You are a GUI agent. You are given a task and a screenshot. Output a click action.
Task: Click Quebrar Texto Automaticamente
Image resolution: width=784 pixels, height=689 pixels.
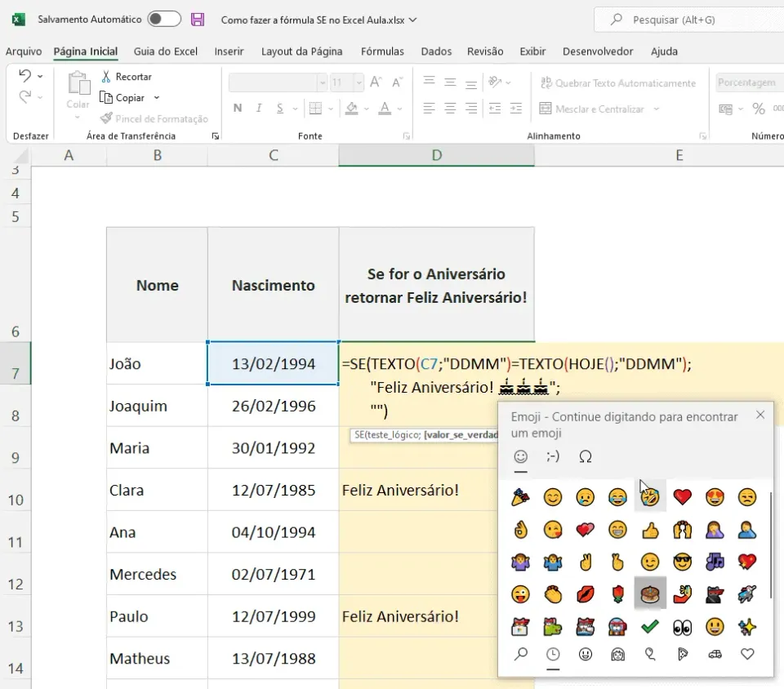(x=618, y=83)
